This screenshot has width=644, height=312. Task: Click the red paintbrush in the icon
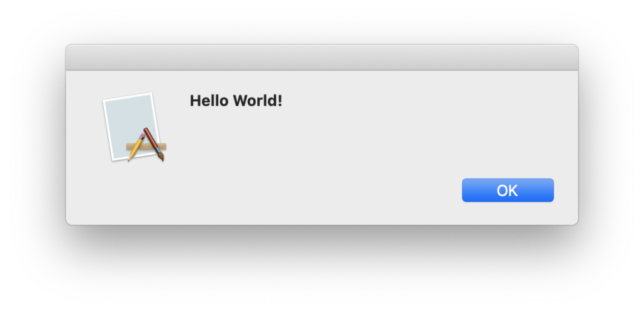click(x=155, y=143)
